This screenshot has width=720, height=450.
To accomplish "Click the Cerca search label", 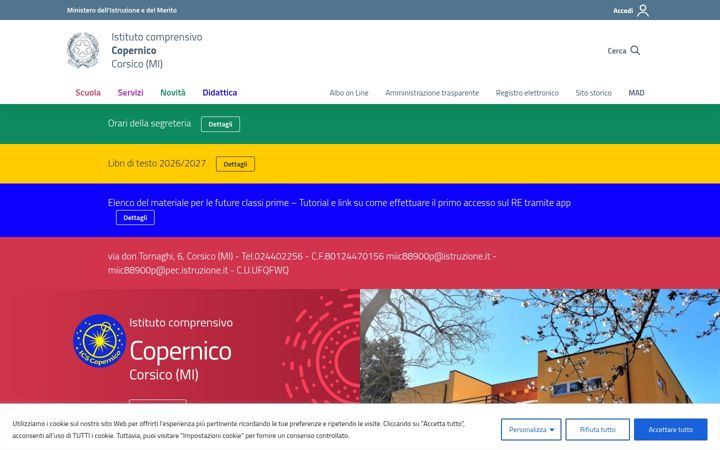I will pos(616,51).
